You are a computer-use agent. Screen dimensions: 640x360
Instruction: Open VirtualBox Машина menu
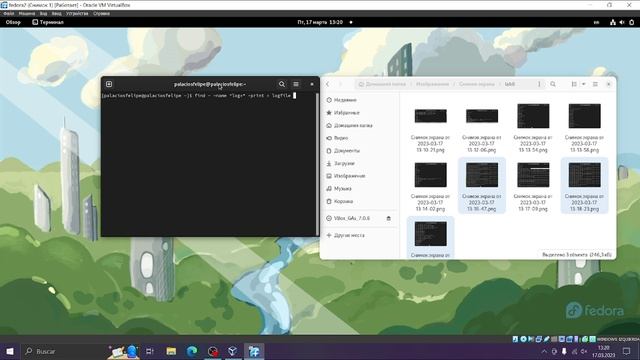(27, 13)
